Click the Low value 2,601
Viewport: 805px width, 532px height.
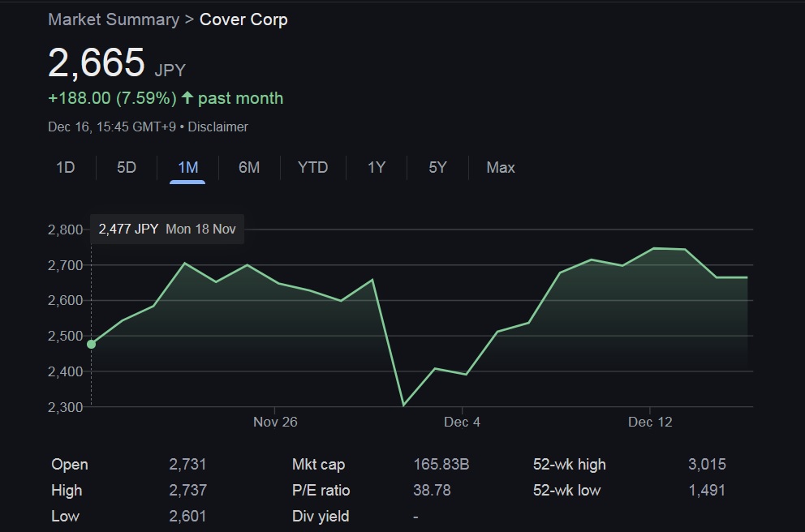pyautogui.click(x=187, y=516)
